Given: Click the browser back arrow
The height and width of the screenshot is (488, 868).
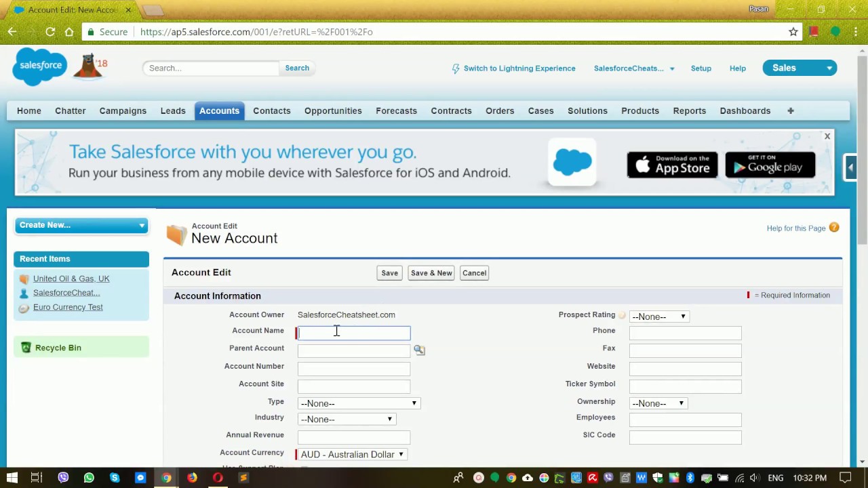Looking at the screenshot, I should pos(12,32).
